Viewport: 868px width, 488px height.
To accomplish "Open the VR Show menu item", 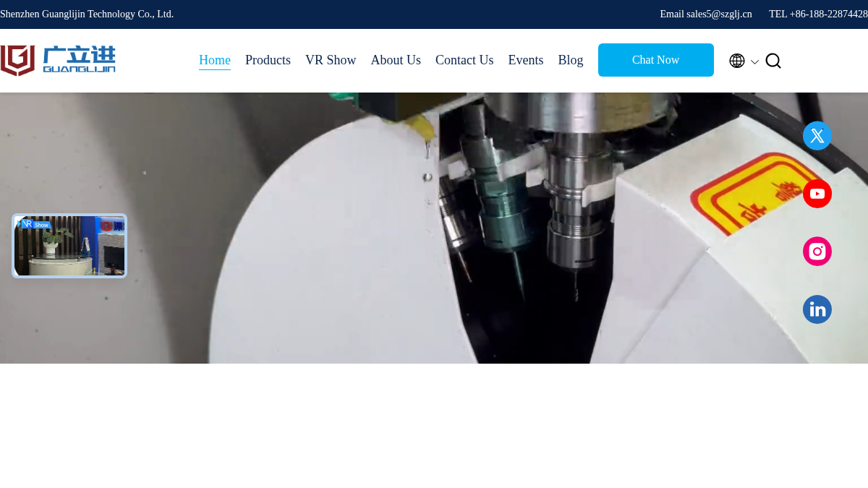I will click(331, 61).
